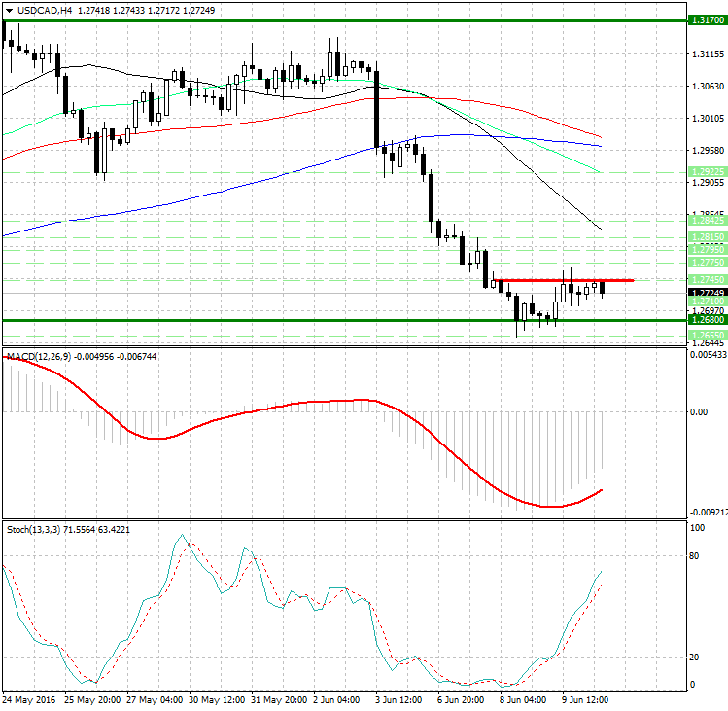Select the red MACD signal line trough
Image resolution: width=728 pixels, height=711 pixels.
(x=549, y=506)
